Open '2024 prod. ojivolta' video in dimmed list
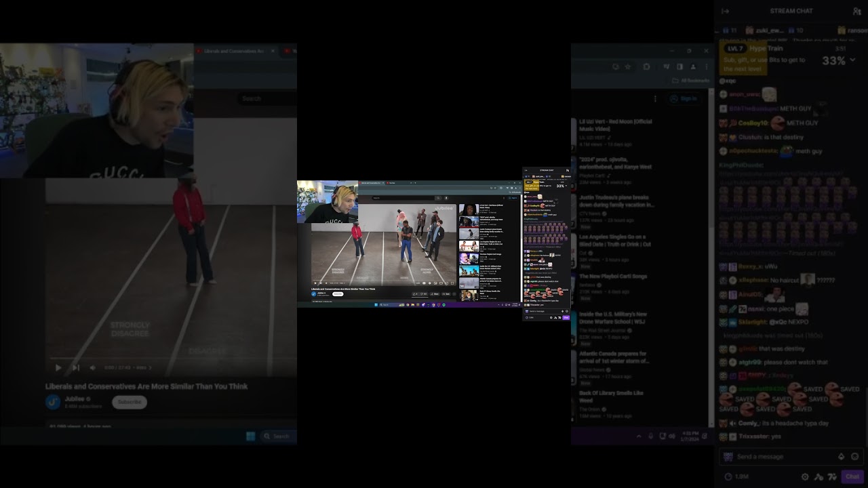 [616, 163]
